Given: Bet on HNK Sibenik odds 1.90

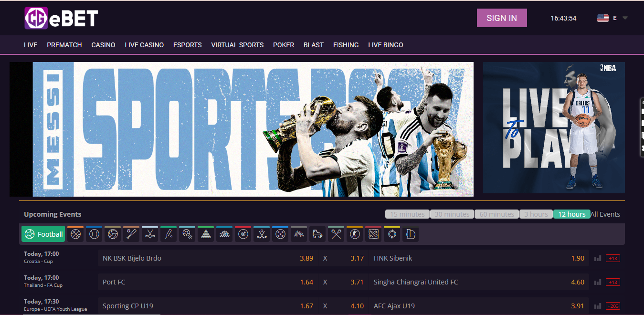Looking at the screenshot, I should pos(577,258).
